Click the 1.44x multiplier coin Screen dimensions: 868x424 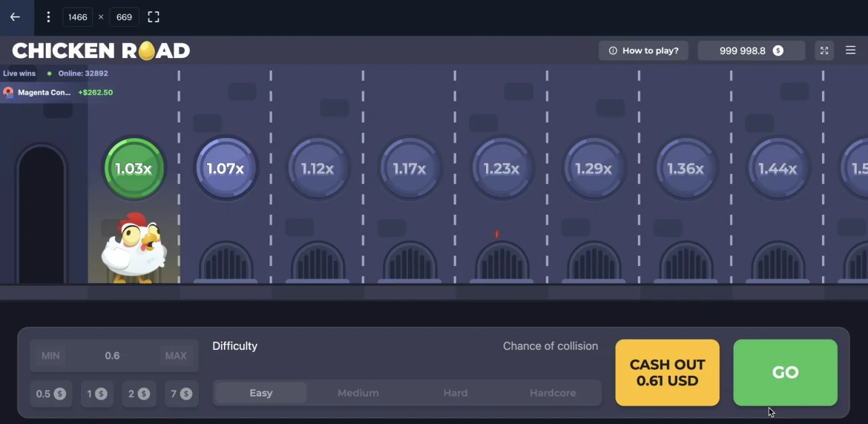pos(777,169)
